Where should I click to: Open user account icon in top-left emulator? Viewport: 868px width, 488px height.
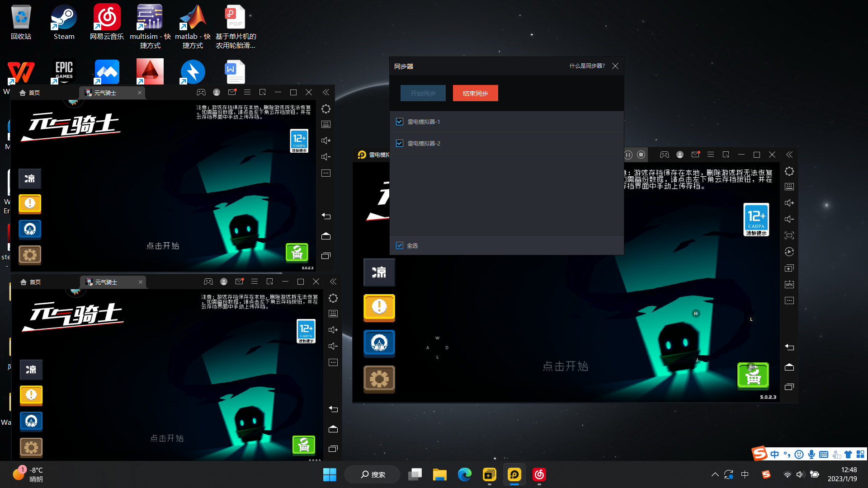(x=217, y=92)
